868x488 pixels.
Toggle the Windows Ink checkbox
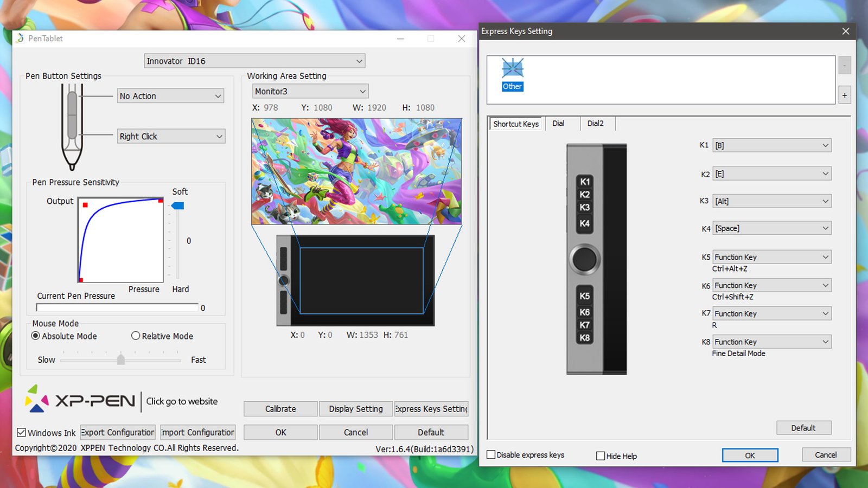tap(22, 433)
